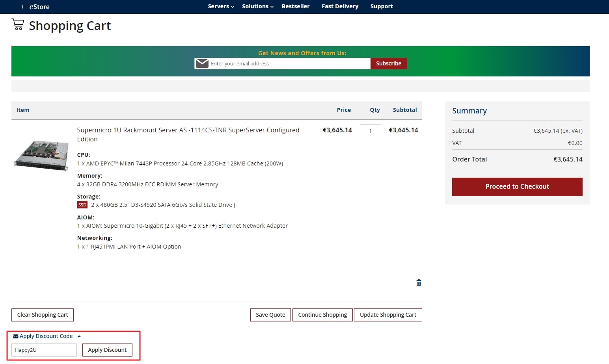
Task: Select Bestseller in the navigation bar
Action: 295,6
